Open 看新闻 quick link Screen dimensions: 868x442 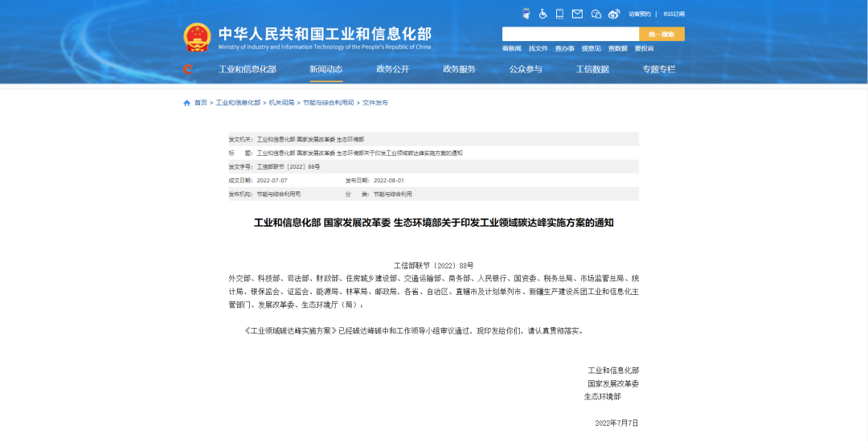[511, 49]
